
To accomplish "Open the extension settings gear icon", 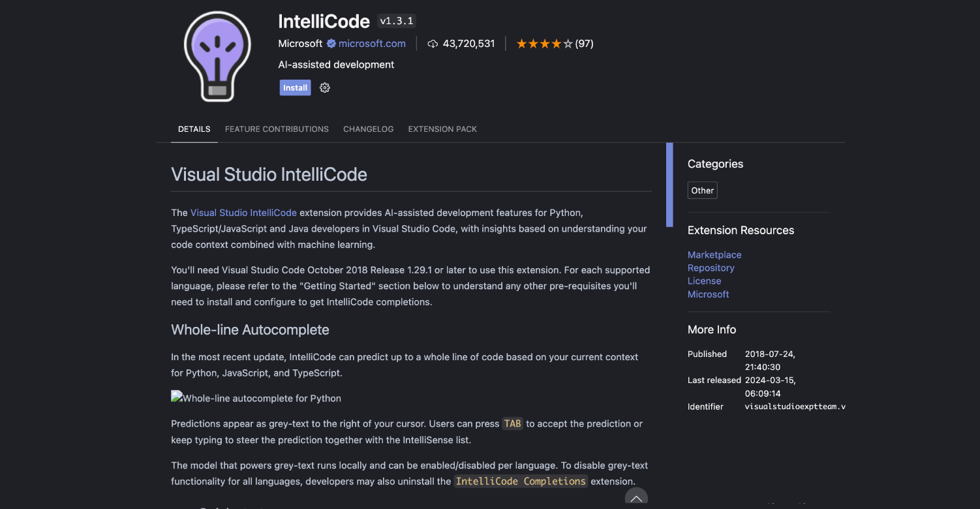I will pos(325,88).
